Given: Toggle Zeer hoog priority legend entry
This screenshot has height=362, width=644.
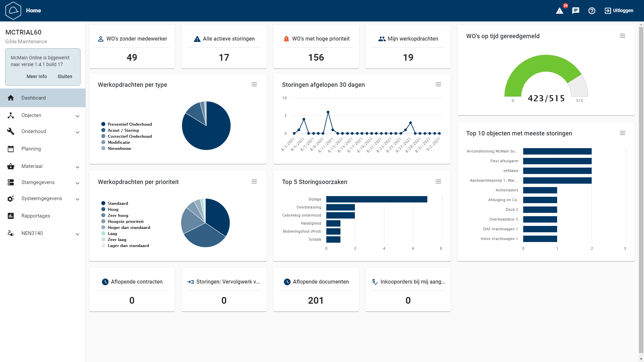Looking at the screenshot, I should [x=117, y=216].
